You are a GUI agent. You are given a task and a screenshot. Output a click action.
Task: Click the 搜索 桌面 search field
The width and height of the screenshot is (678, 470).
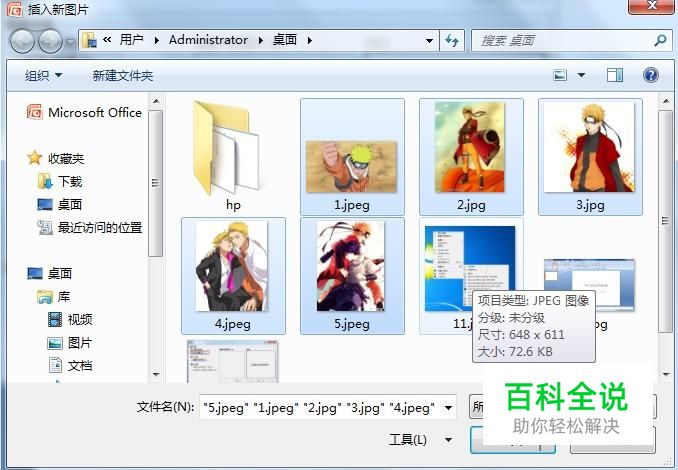click(572, 41)
